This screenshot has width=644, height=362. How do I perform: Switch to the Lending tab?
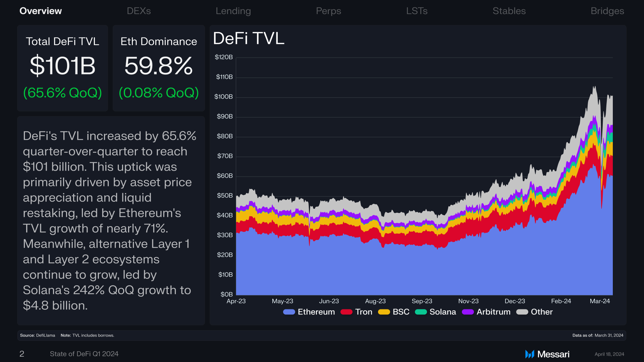(233, 11)
